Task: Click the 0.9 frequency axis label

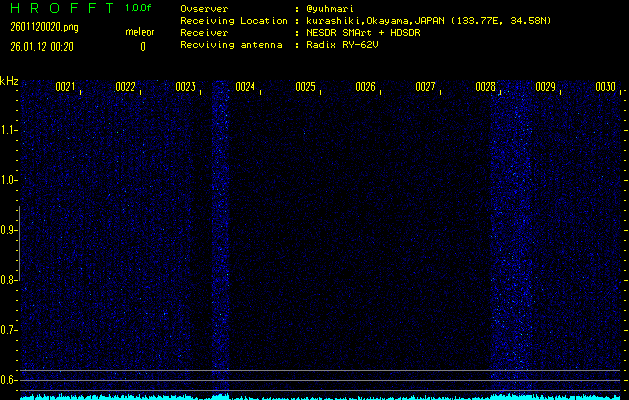Action: pyautogui.click(x=9, y=230)
